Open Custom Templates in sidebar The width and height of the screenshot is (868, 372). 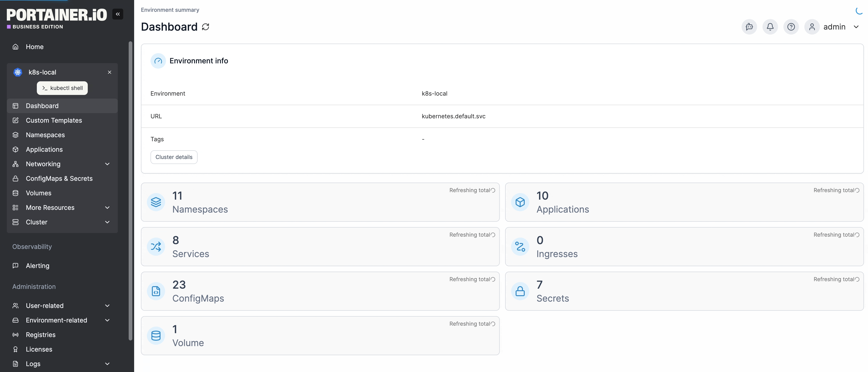coord(54,121)
